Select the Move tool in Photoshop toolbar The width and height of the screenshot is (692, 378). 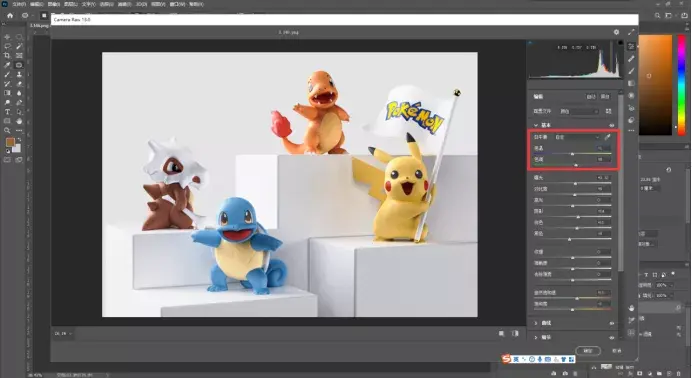[7, 37]
